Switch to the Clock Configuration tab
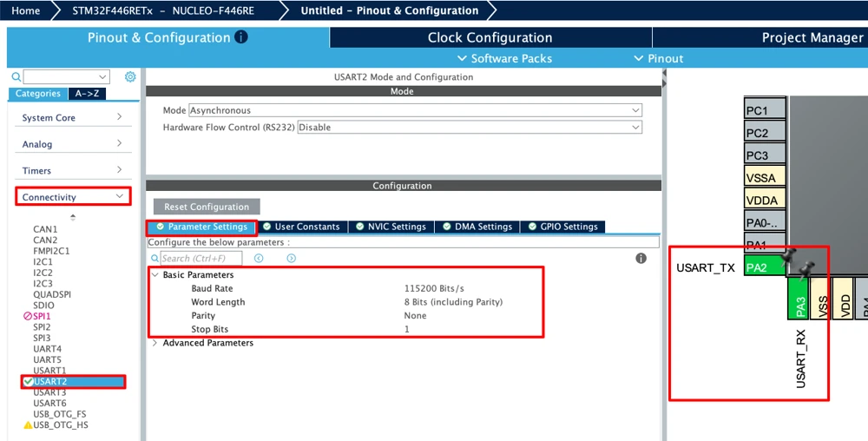Screen dimensions: 868x441 click(490, 37)
